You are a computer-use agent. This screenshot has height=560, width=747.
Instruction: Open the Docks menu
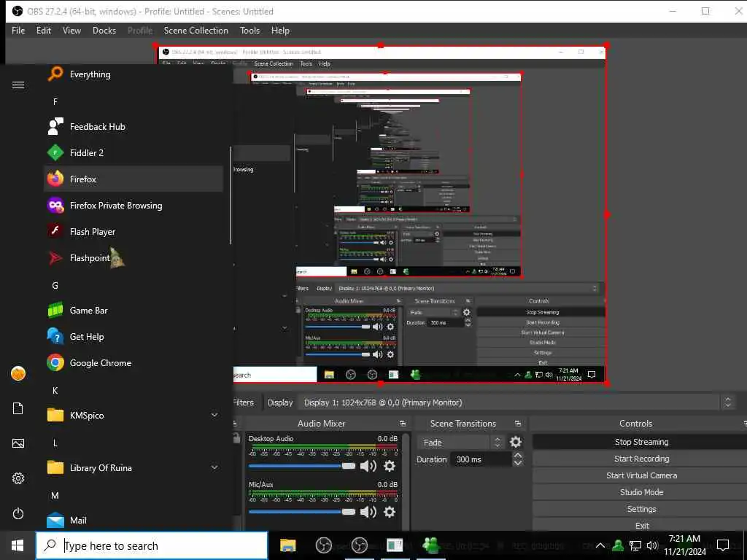pyautogui.click(x=104, y=31)
